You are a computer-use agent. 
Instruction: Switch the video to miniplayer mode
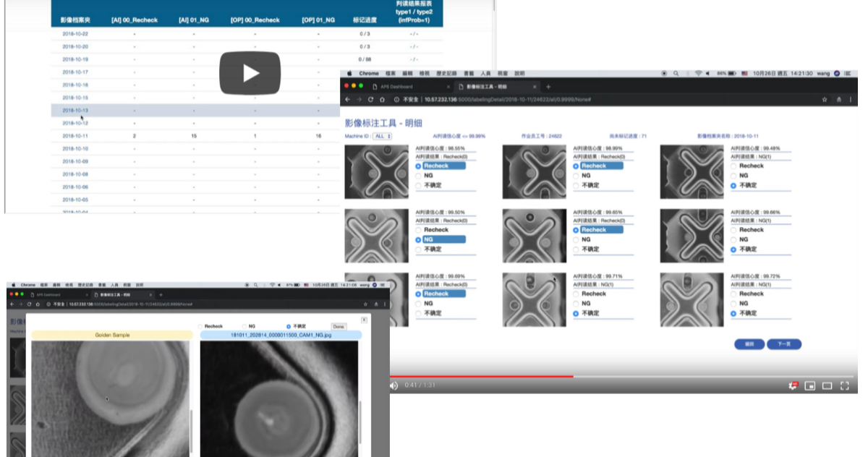pos(810,385)
